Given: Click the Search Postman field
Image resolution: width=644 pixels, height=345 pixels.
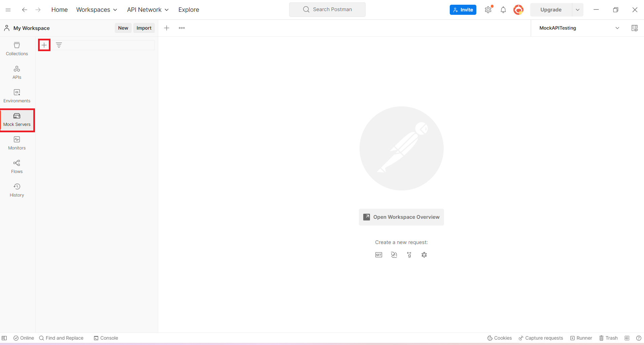Looking at the screenshot, I should [327, 9].
